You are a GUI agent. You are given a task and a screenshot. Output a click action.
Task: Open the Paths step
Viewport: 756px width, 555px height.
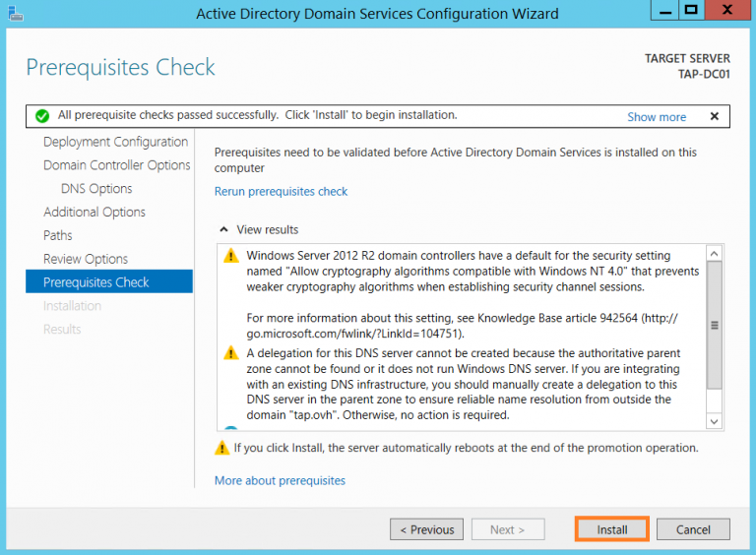click(x=58, y=235)
